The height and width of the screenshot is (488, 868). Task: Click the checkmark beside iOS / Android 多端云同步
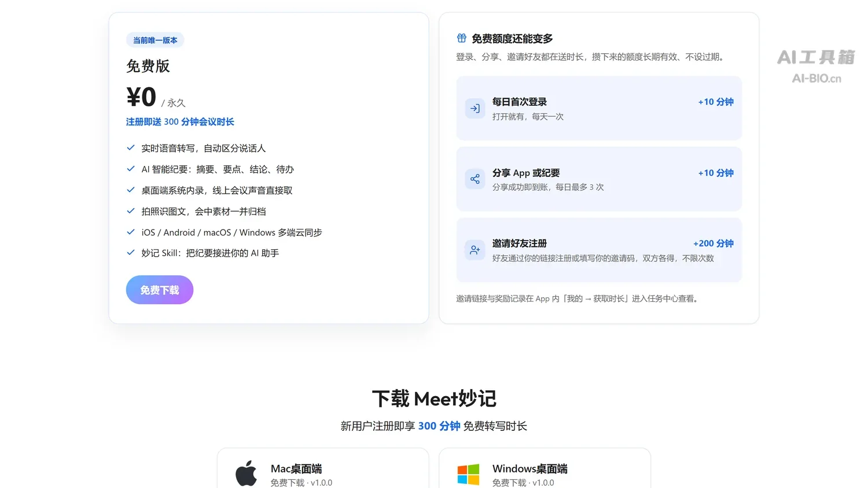pyautogui.click(x=131, y=232)
